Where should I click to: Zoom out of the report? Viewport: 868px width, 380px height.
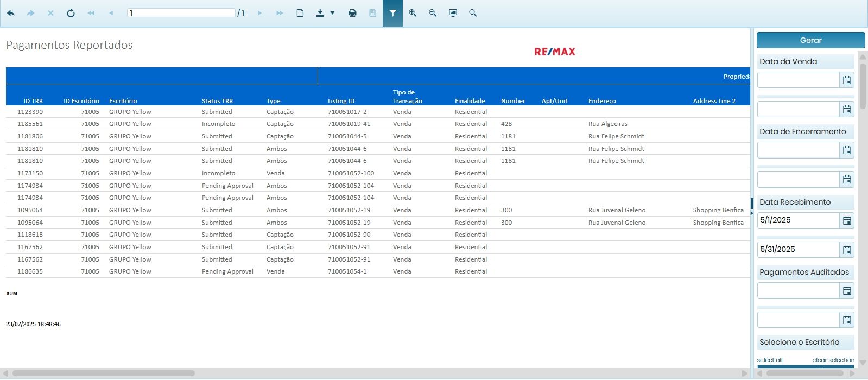(433, 13)
